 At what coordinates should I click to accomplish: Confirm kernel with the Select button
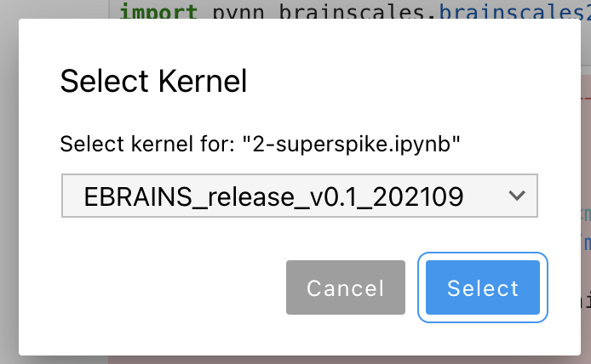pos(483,287)
